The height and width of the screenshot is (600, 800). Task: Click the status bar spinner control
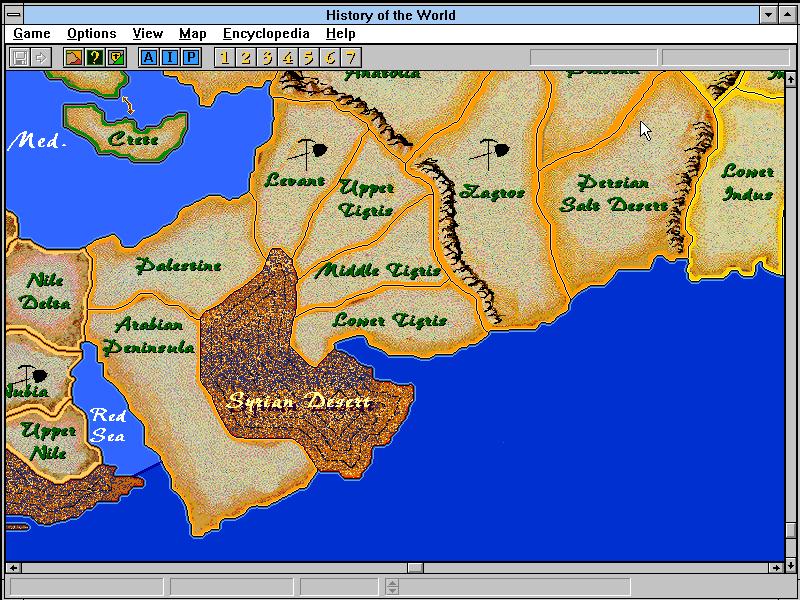tap(392, 587)
